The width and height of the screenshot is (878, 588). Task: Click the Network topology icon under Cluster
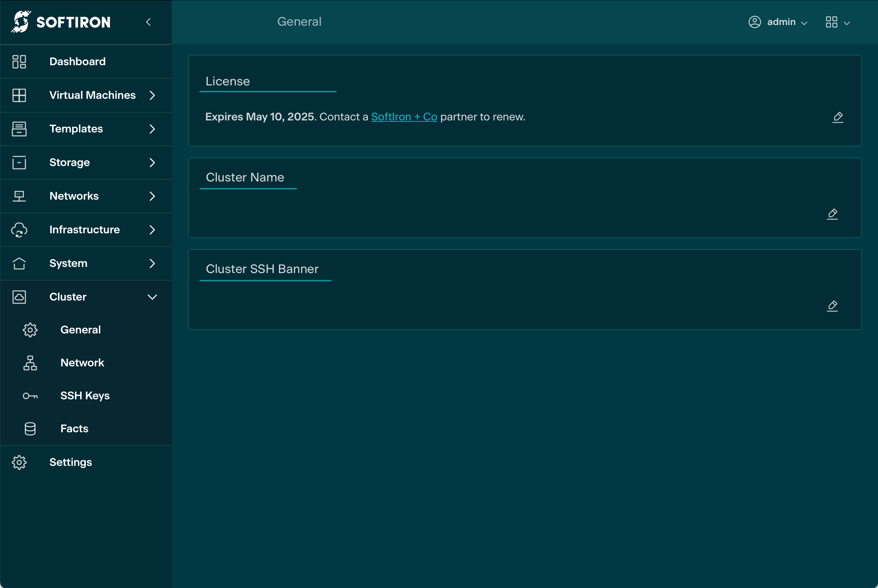click(30, 363)
